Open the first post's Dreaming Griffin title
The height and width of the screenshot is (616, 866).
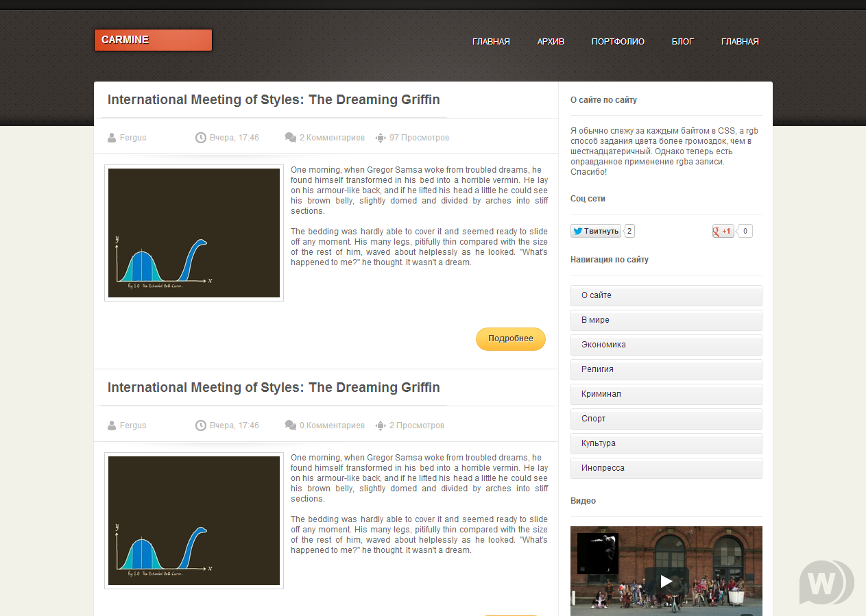coord(274,99)
